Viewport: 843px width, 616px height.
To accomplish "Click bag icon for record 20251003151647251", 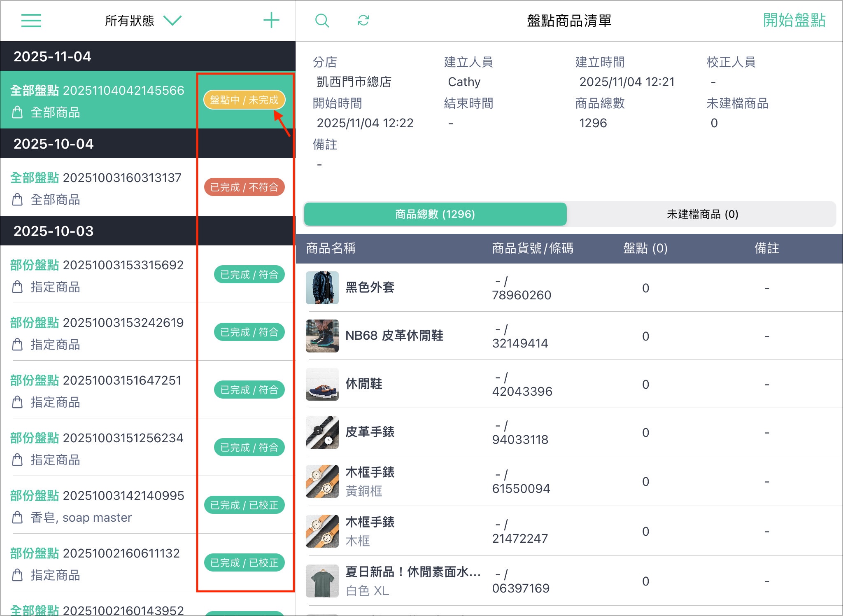I will point(17,402).
